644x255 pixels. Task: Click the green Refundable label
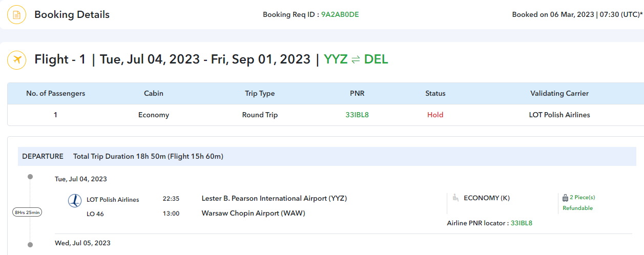tap(577, 208)
